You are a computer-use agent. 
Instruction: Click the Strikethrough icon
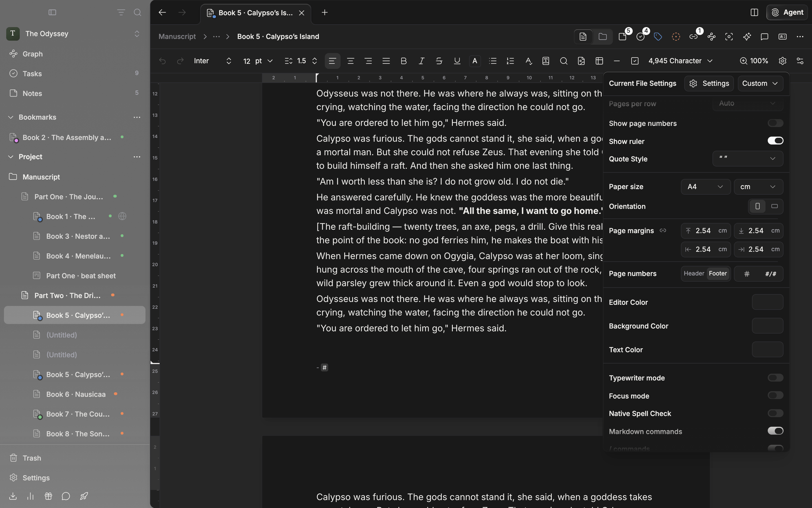439,61
